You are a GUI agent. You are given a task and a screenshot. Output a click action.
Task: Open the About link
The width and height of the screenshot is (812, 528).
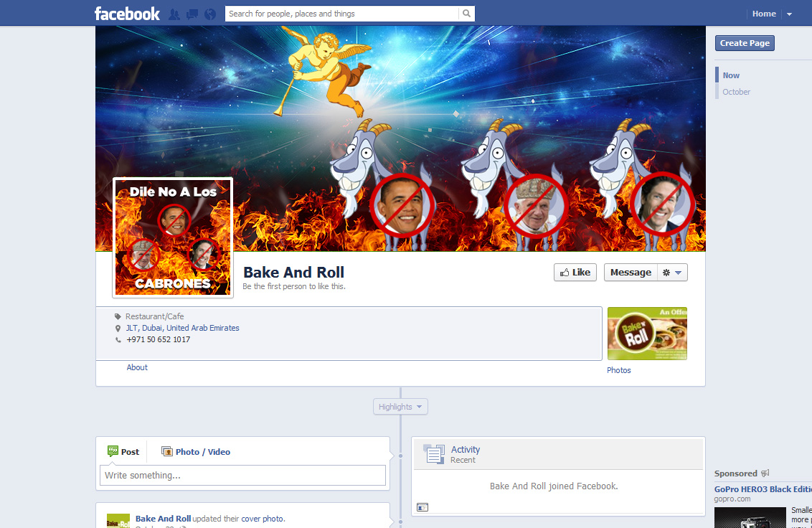click(x=137, y=367)
